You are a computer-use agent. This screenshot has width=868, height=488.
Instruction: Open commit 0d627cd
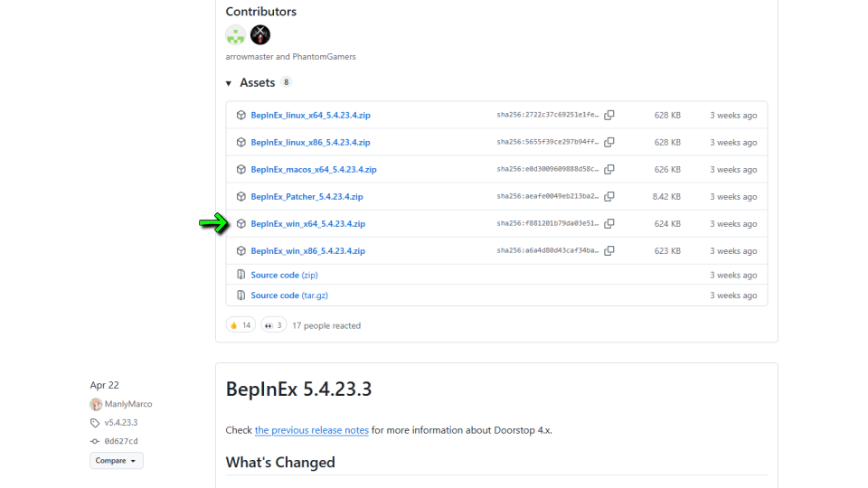coord(120,441)
